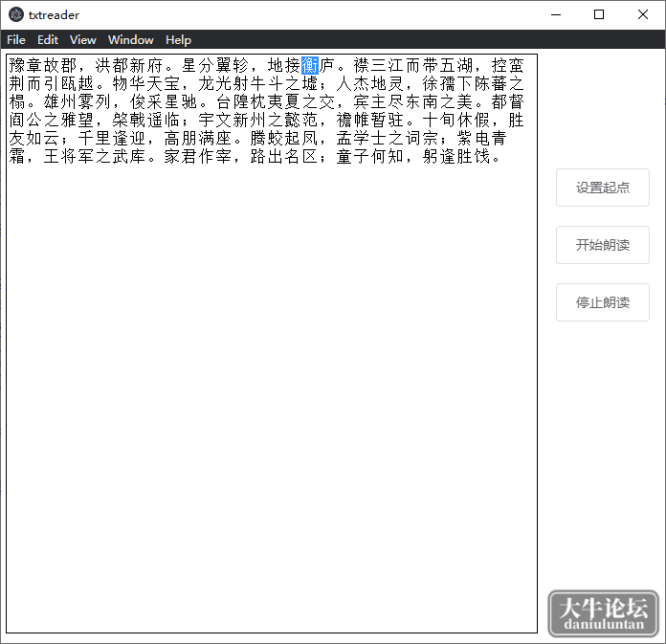Click empty area of the text editor

point(272,399)
